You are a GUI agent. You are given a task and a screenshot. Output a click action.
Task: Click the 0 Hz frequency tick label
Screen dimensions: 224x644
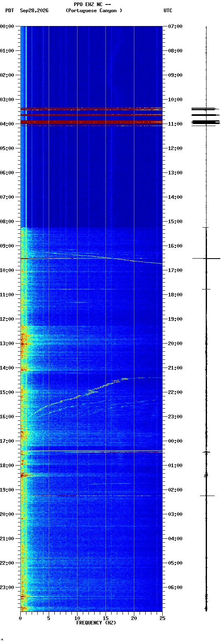pyautogui.click(x=20, y=618)
